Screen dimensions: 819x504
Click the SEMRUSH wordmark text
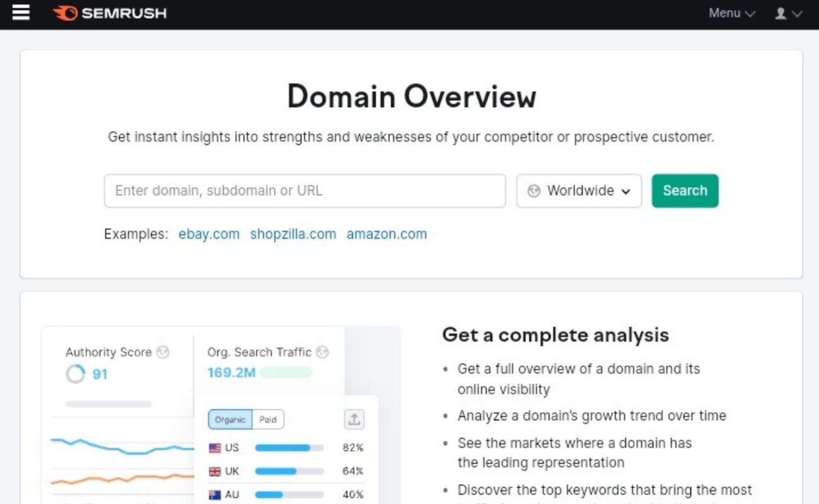pos(124,13)
